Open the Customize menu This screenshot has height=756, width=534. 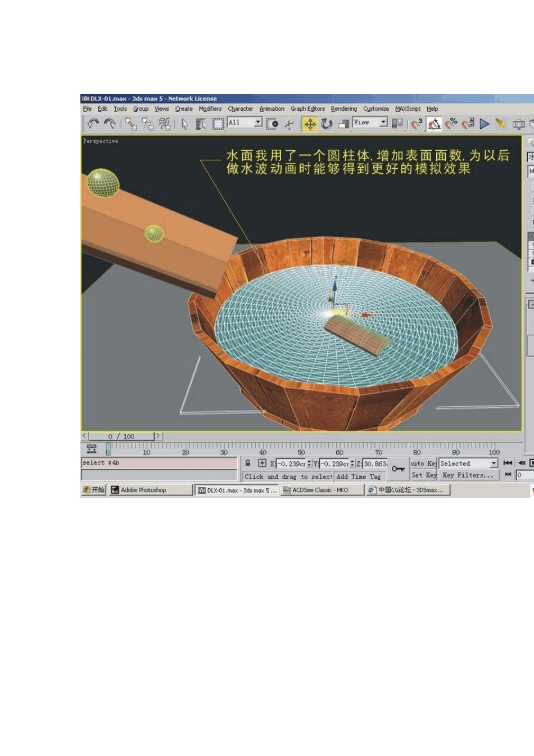point(376,109)
